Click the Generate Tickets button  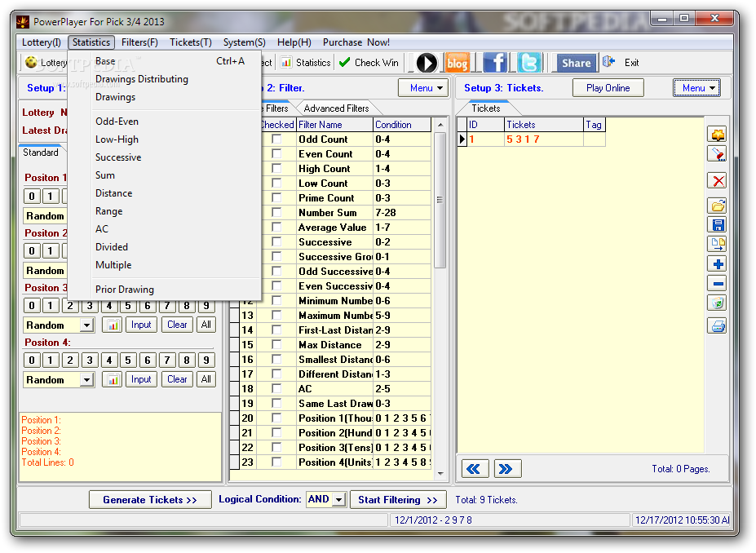(150, 500)
